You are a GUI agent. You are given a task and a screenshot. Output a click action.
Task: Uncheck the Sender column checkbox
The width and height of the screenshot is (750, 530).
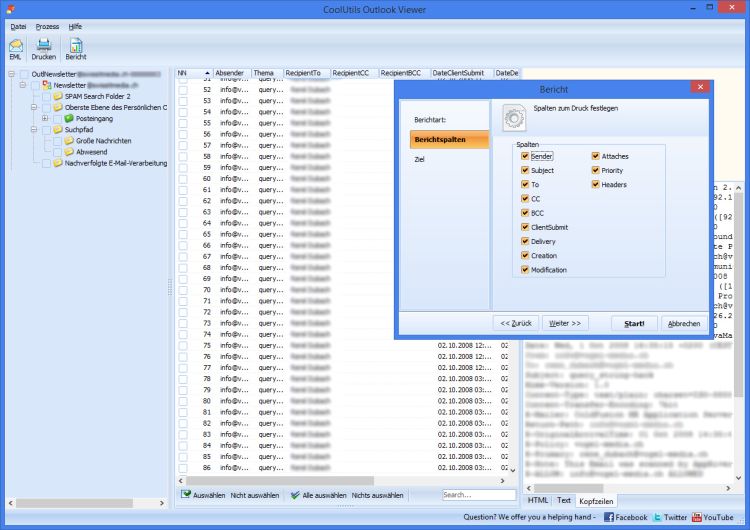tap(525, 156)
